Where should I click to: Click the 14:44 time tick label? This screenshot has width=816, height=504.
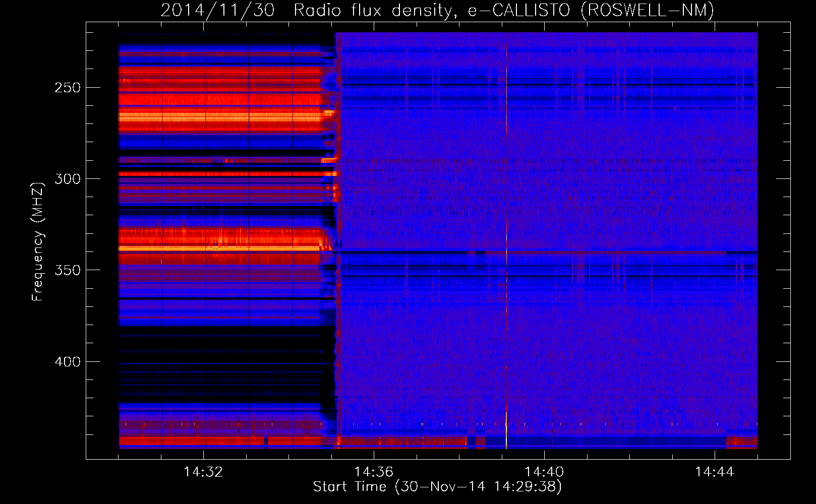715,472
